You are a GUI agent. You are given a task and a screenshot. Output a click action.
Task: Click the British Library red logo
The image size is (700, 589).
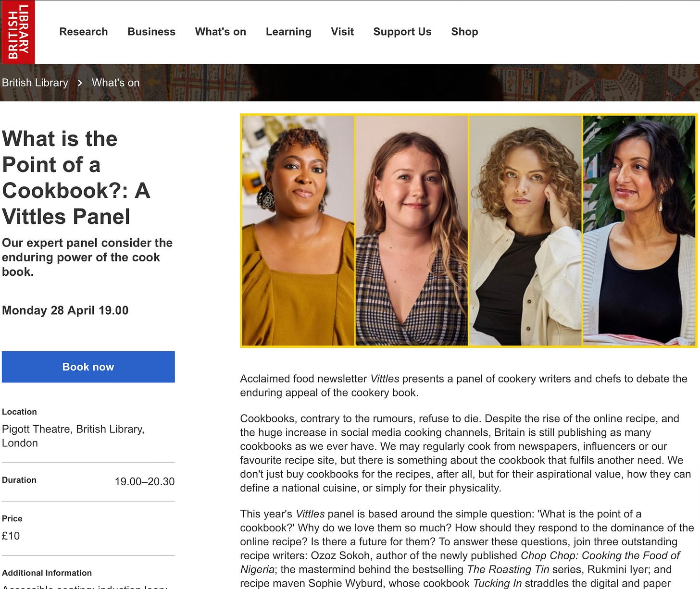18,32
